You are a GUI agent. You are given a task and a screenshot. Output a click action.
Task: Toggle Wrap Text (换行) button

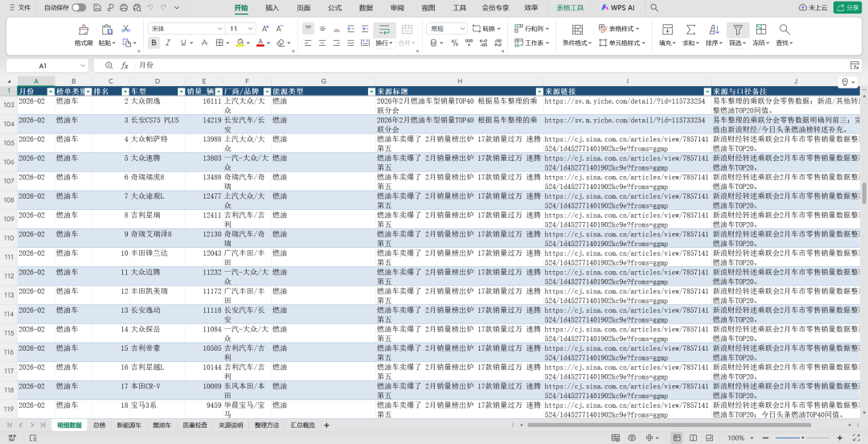click(x=384, y=35)
